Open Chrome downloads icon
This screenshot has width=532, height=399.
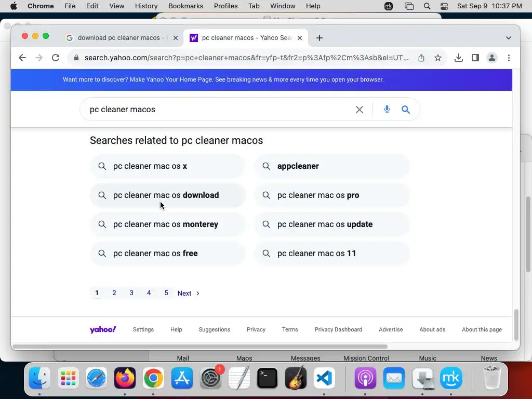click(458, 58)
